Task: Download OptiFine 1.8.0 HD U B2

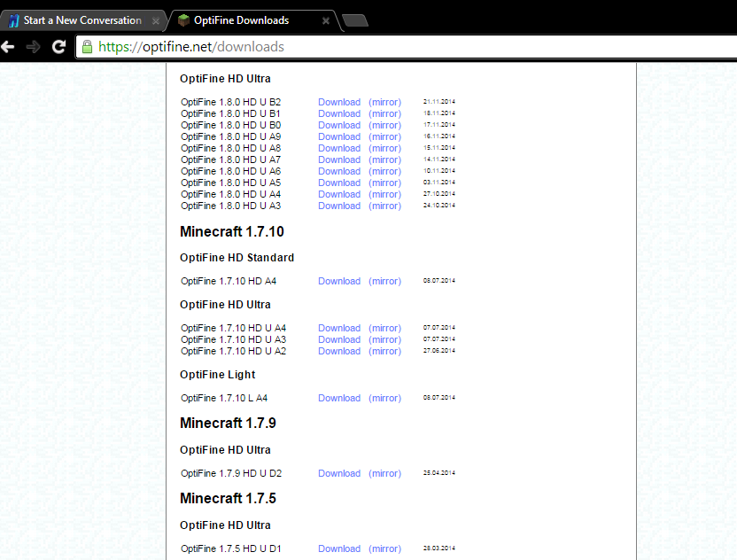Action: point(339,102)
